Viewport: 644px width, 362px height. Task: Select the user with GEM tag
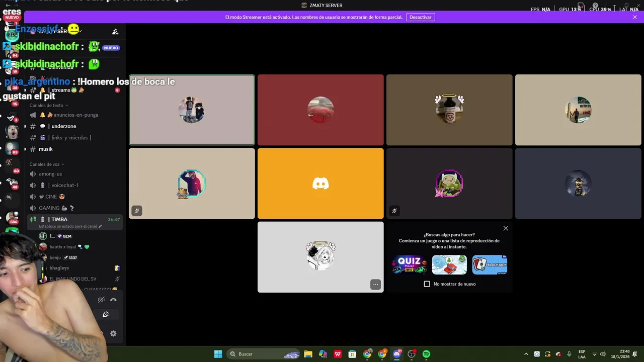click(x=79, y=236)
